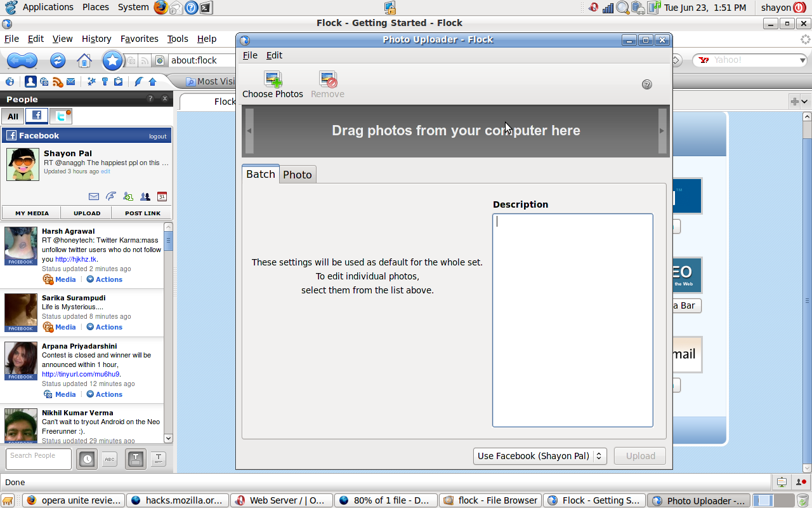Viewport: 812px width, 508px height.
Task: Click the star favorites button
Action: click(x=112, y=60)
